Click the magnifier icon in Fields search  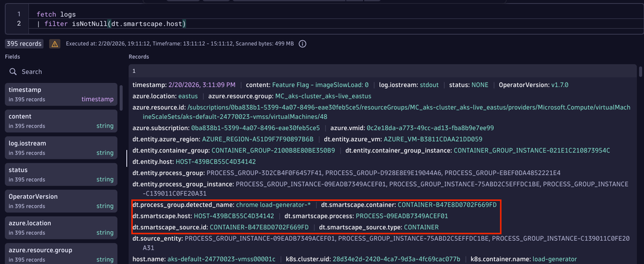pyautogui.click(x=13, y=71)
